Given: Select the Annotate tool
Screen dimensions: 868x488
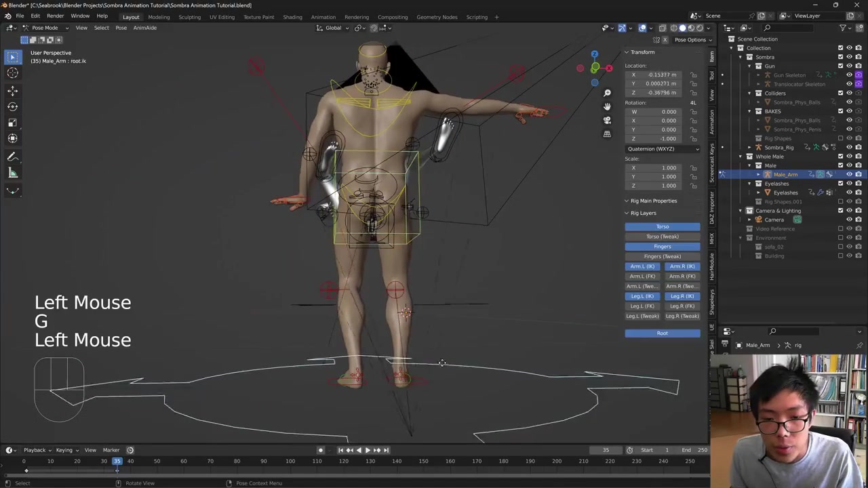Looking at the screenshot, I should 12,157.
